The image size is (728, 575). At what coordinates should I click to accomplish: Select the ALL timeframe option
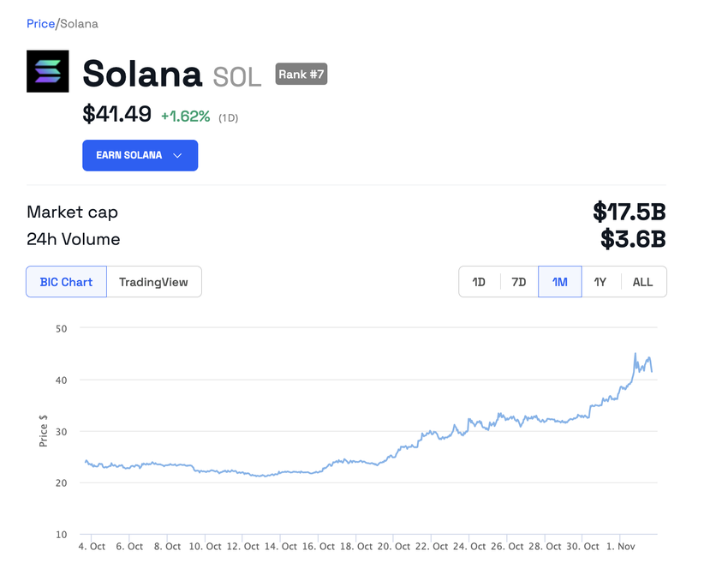641,281
